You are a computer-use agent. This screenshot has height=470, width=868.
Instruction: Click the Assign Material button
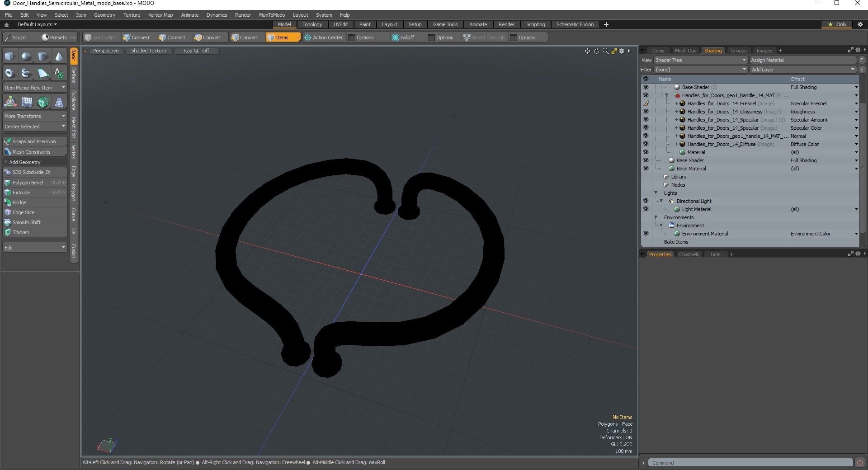[x=803, y=60]
